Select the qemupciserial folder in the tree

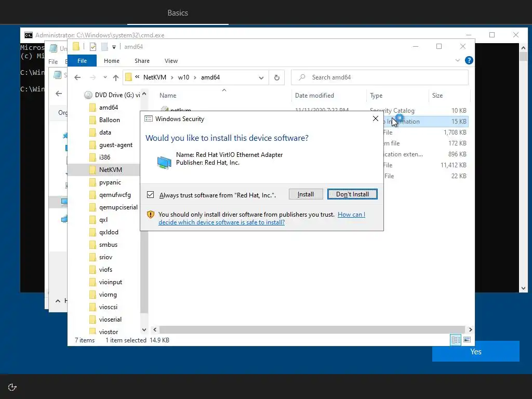(118, 207)
